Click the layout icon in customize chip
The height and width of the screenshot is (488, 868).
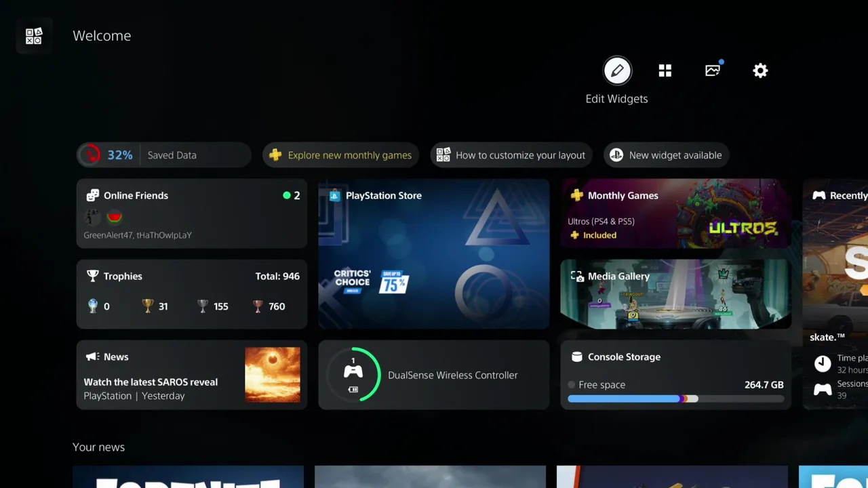[443, 155]
